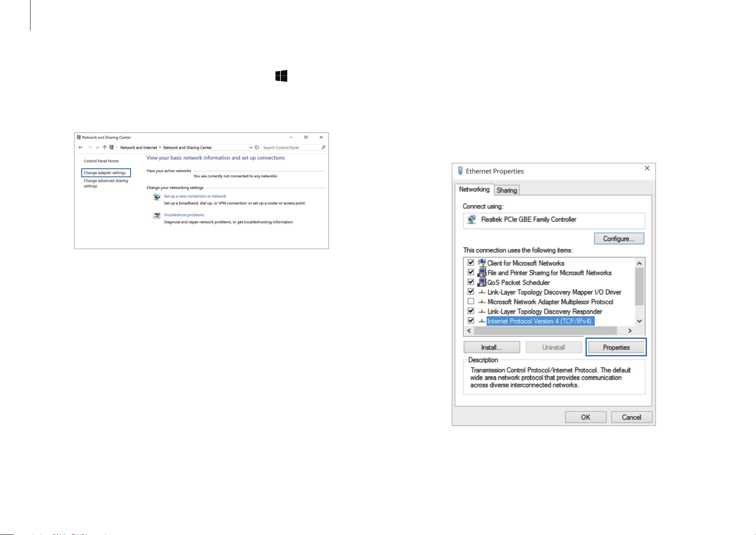Click the Network and Sharing Center title icon
This screenshot has width=756, height=535.
coord(79,137)
